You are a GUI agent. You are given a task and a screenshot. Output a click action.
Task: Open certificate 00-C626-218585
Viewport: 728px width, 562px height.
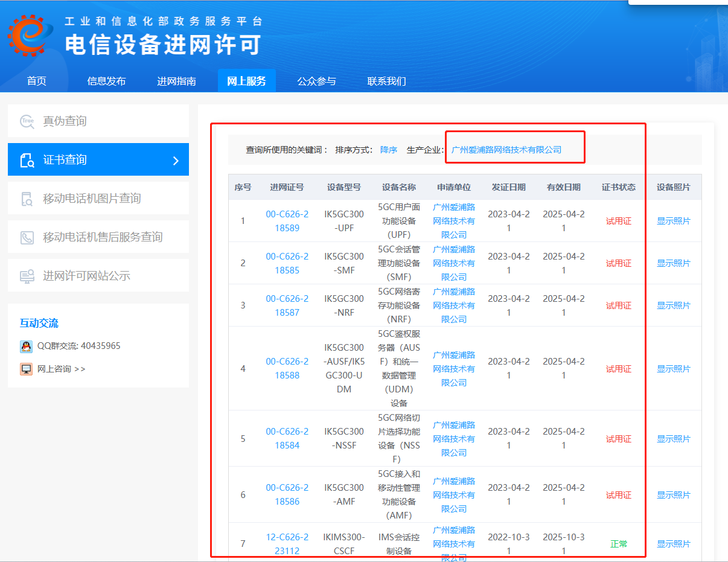click(x=287, y=263)
